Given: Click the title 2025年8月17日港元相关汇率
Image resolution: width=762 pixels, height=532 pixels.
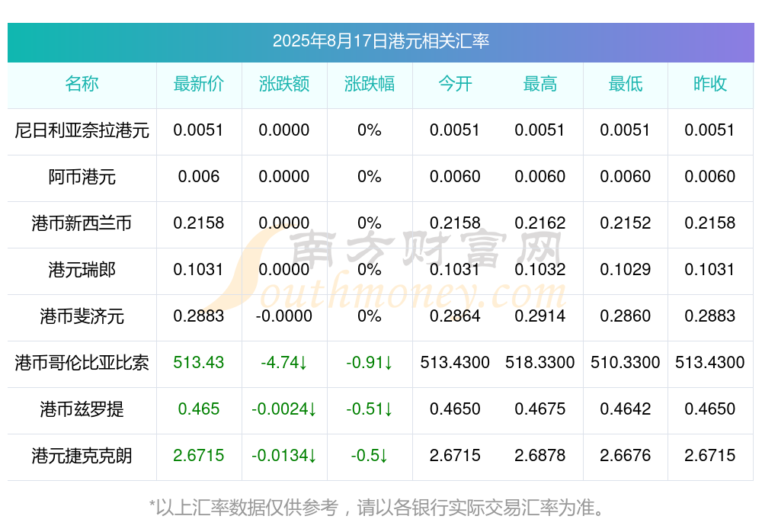Looking at the screenshot, I should [x=380, y=41].
